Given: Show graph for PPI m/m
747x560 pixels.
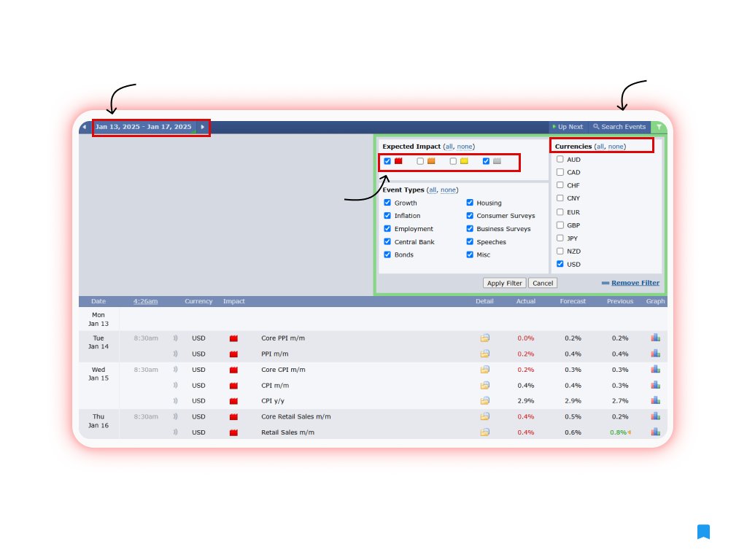Looking at the screenshot, I should [x=656, y=354].
